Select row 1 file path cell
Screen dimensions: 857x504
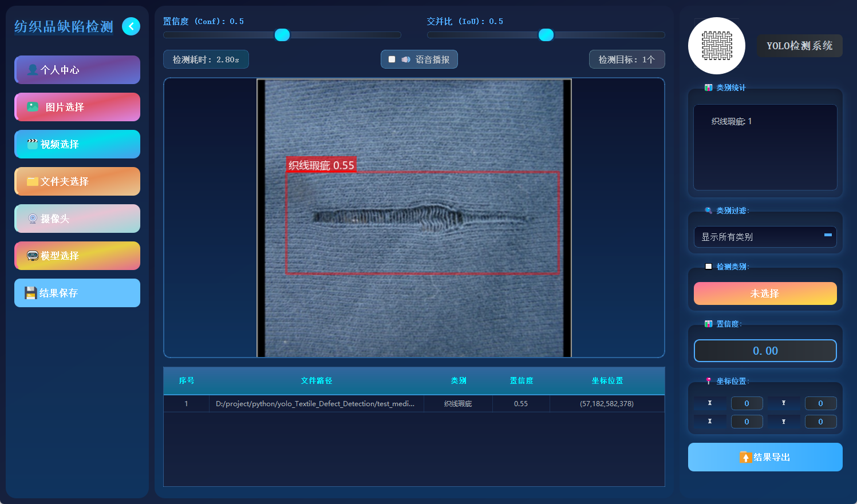pyautogui.click(x=317, y=404)
